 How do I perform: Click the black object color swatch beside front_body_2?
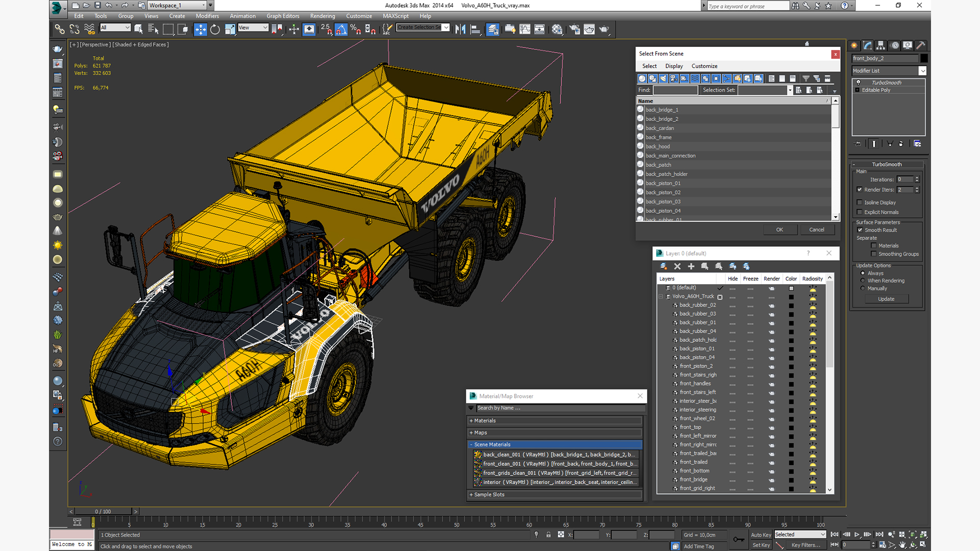tap(924, 59)
